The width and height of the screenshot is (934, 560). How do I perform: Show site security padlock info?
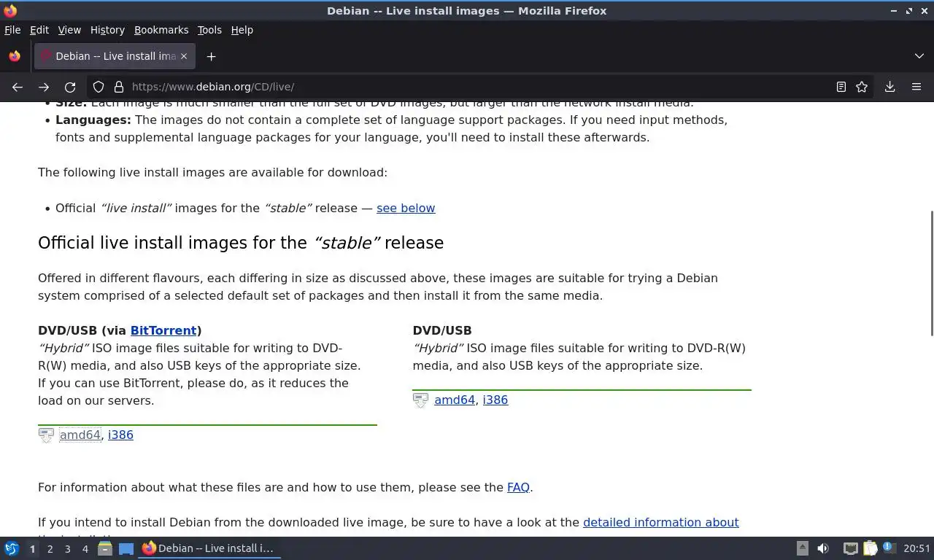(x=119, y=87)
